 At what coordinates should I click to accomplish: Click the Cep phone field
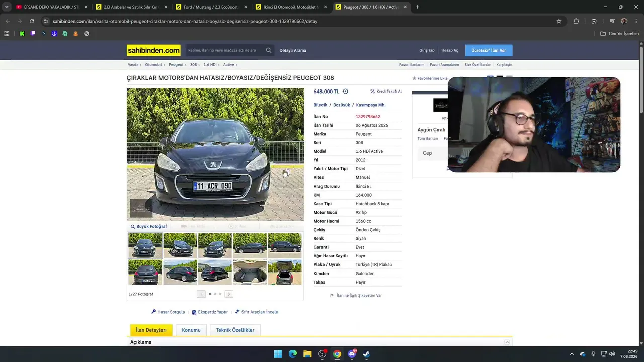click(x=432, y=153)
